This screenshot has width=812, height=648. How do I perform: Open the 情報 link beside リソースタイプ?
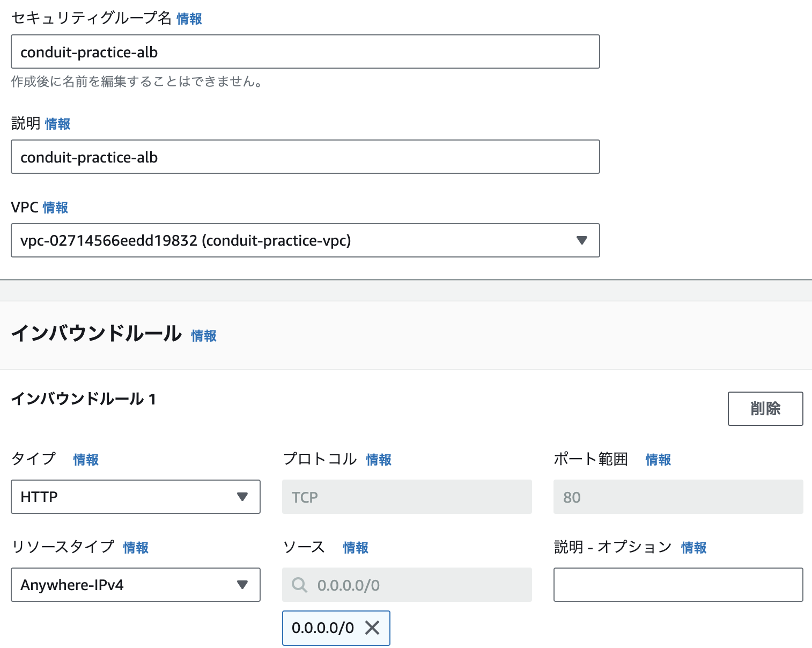click(136, 548)
